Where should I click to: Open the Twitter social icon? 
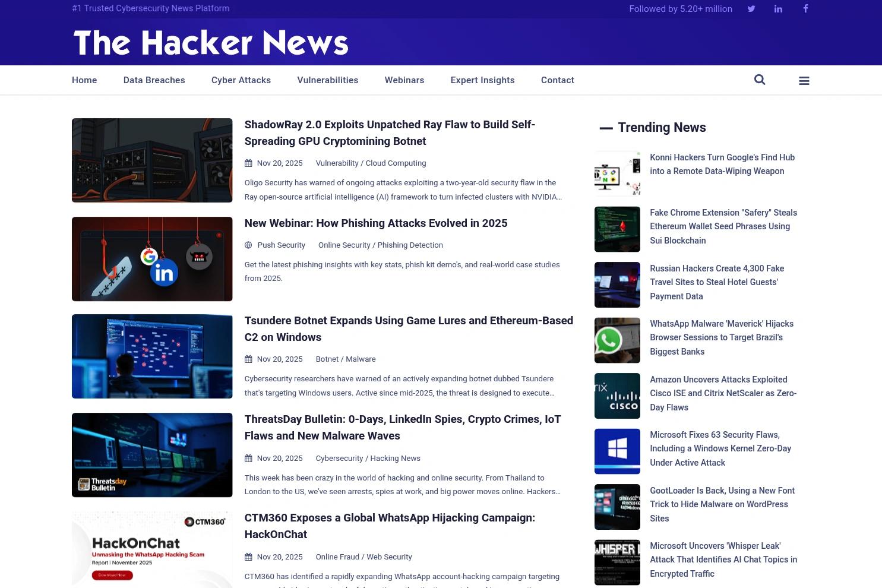click(751, 9)
